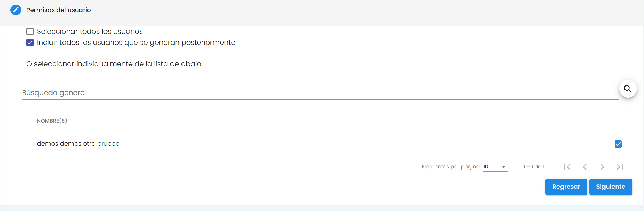
Task: Click the Permisos del usuario step title
Action: (59, 10)
